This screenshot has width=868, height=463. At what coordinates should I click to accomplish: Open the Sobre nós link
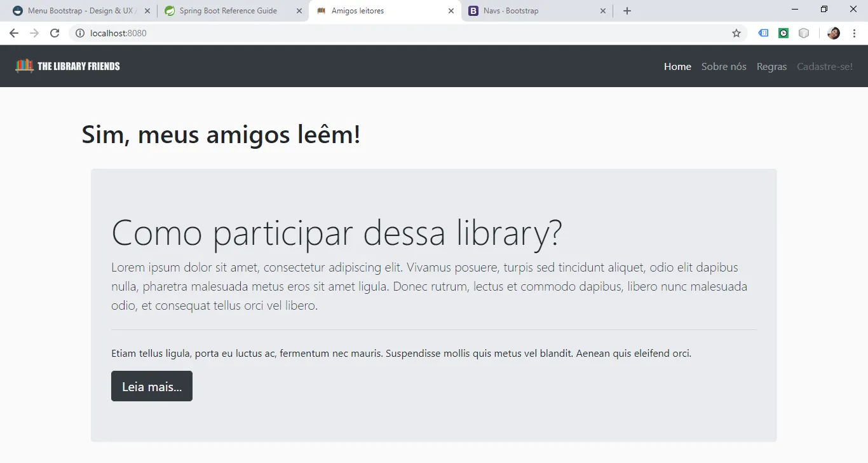pos(724,66)
